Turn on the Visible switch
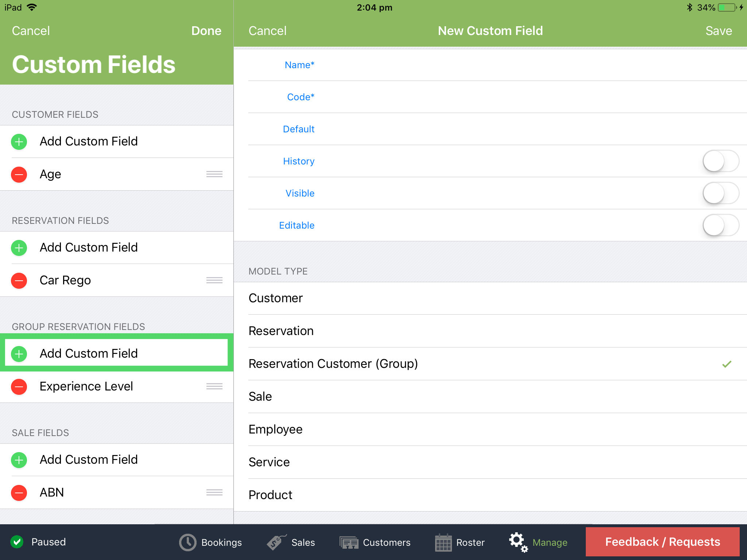 [720, 193]
